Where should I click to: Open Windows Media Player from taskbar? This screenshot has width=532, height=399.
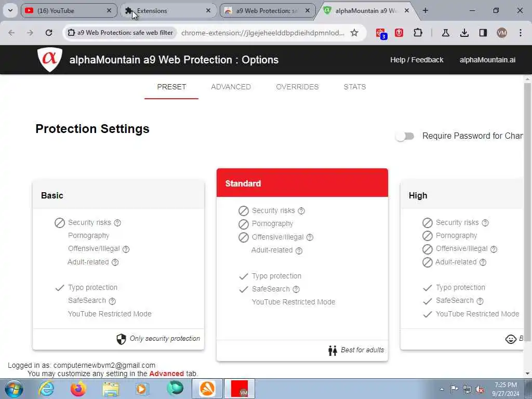pyautogui.click(x=142, y=389)
